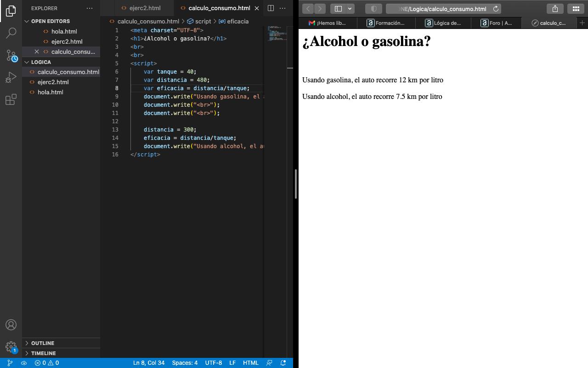Open notifications bell in status bar
The height and width of the screenshot is (368, 588).
click(283, 363)
